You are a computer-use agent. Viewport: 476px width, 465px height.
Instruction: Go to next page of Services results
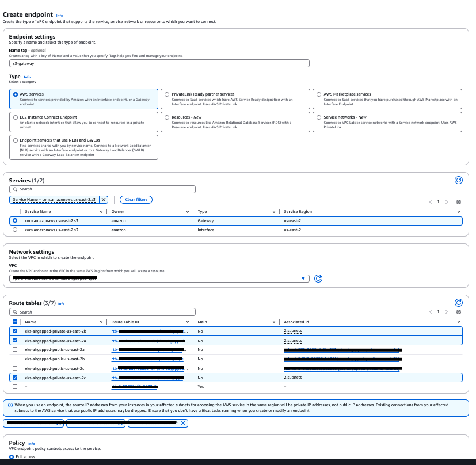tap(447, 202)
